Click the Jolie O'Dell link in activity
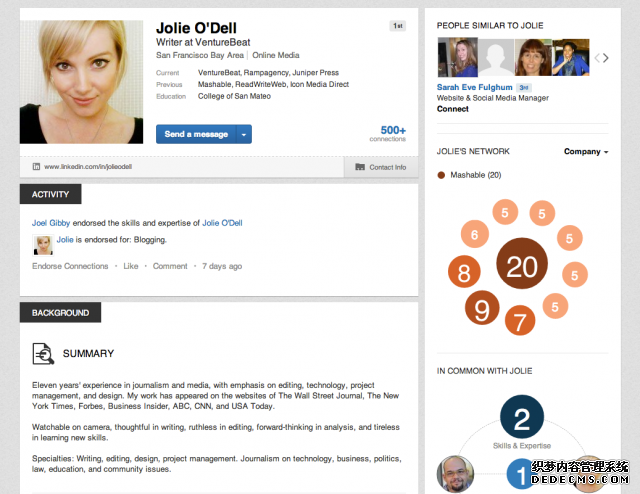Viewport: 640px width, 494px height. click(x=222, y=223)
